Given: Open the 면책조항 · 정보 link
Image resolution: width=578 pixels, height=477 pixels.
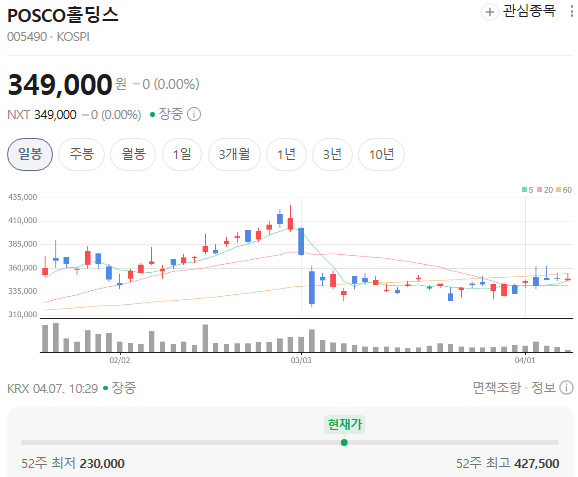Looking at the screenshot, I should point(514,387).
